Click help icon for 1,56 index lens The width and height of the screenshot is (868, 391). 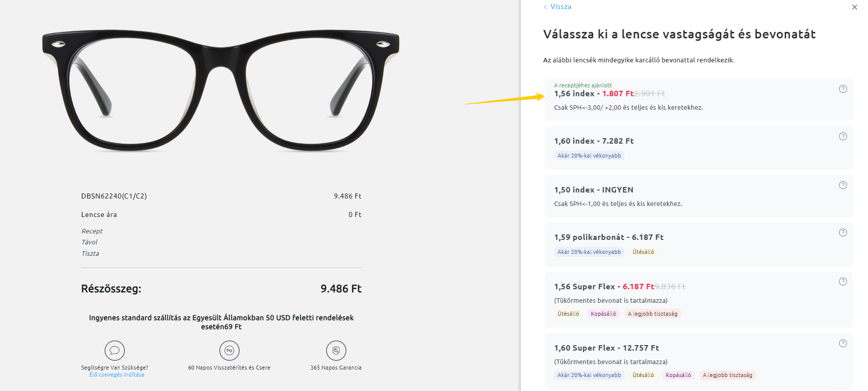pos(843,89)
